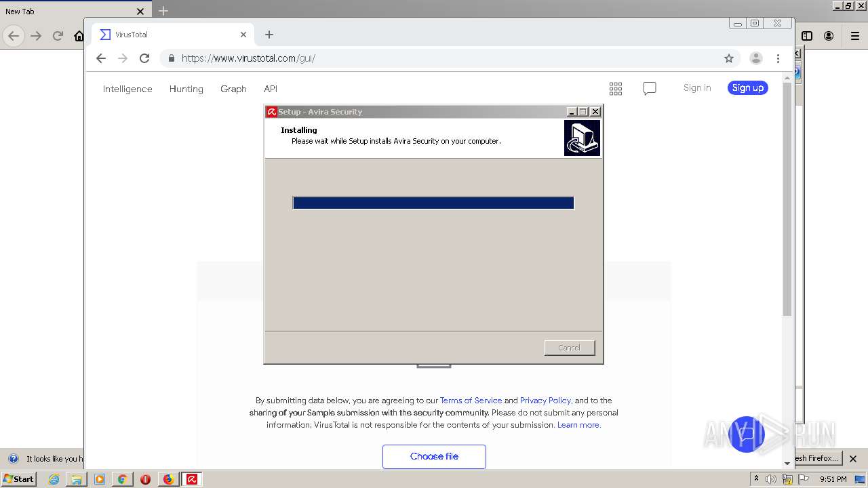Screen dimensions: 868x488
Task: Add a new Firefox tab with plus
Action: [x=163, y=11]
